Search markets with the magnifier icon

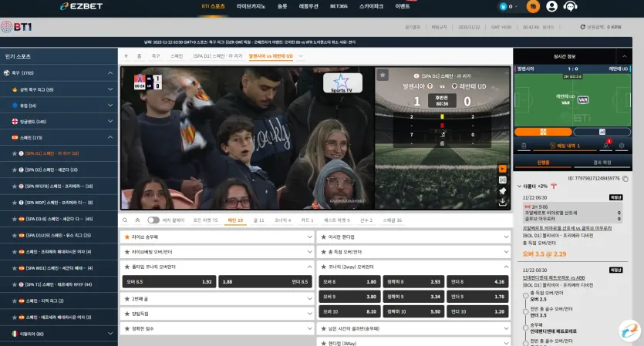tap(125, 220)
